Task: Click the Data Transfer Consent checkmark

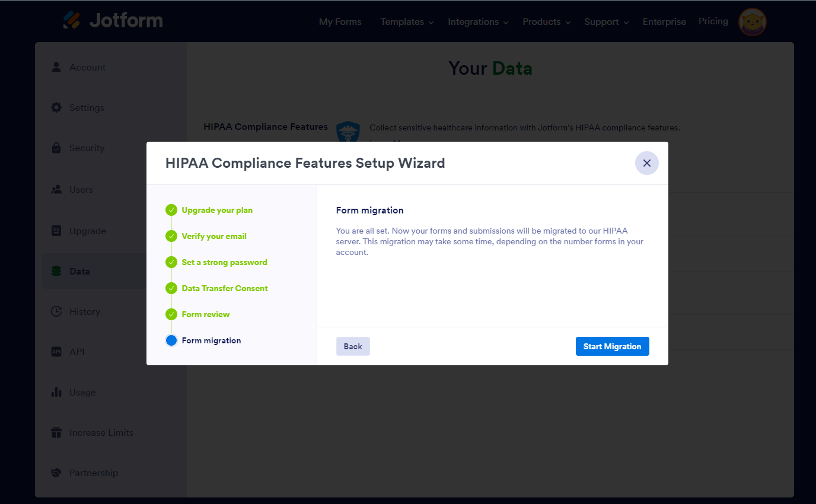Action: click(x=171, y=288)
